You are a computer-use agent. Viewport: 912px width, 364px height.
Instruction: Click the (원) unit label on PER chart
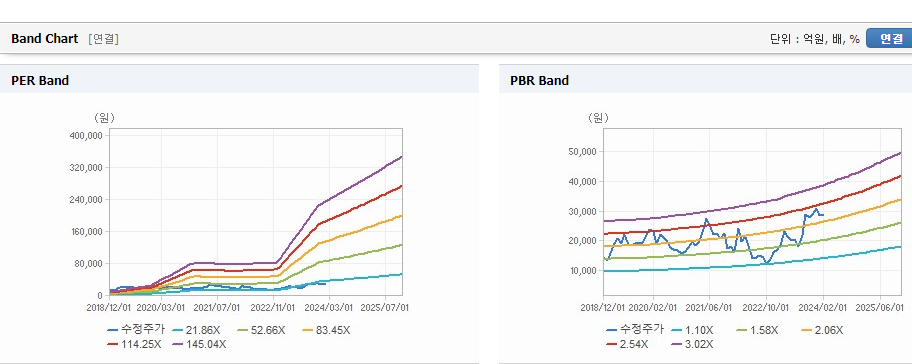[104, 118]
